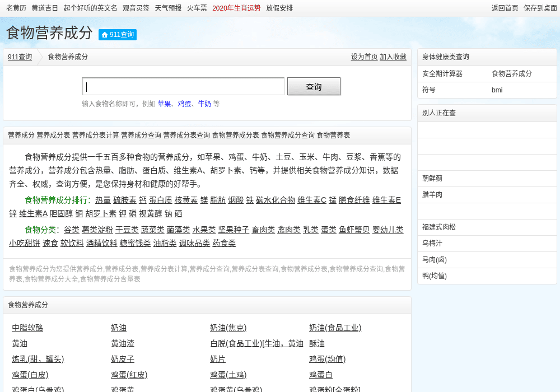Open the 脂肪 ranking link
Screen dimensions: 560x392
point(218,200)
